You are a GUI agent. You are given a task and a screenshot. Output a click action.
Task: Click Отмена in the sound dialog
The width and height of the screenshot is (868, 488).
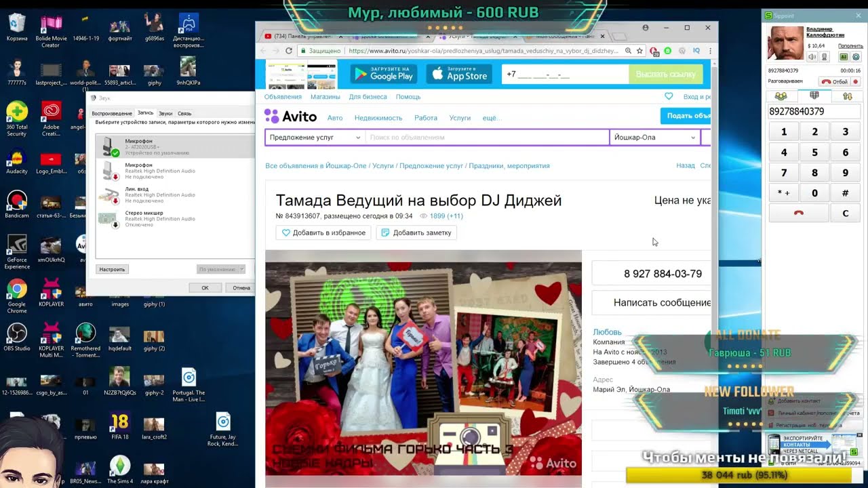241,288
